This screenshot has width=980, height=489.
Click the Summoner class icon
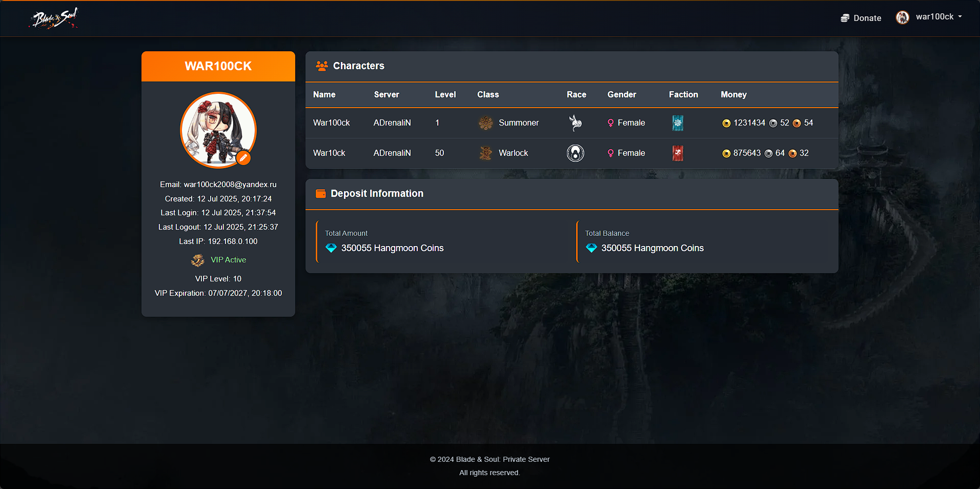coord(485,123)
